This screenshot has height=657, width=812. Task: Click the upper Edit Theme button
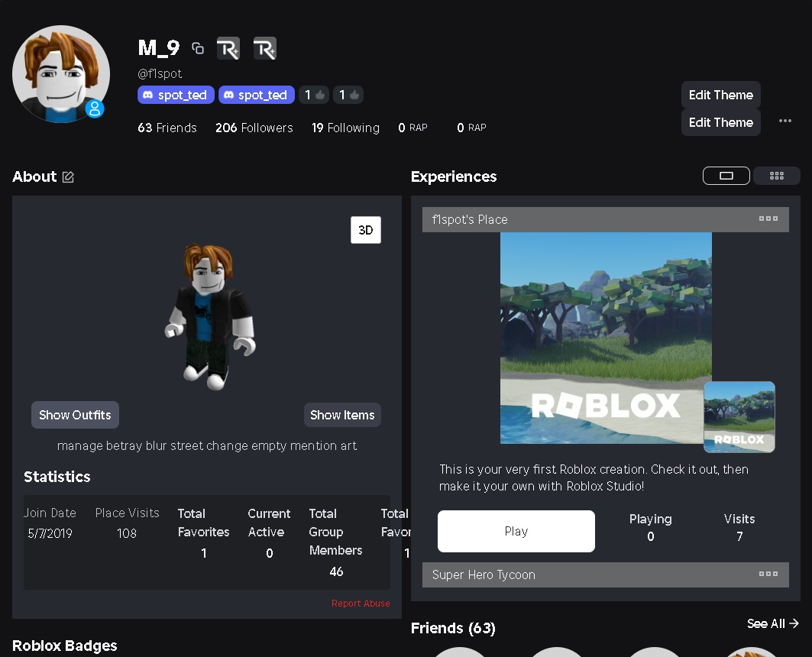pos(721,95)
